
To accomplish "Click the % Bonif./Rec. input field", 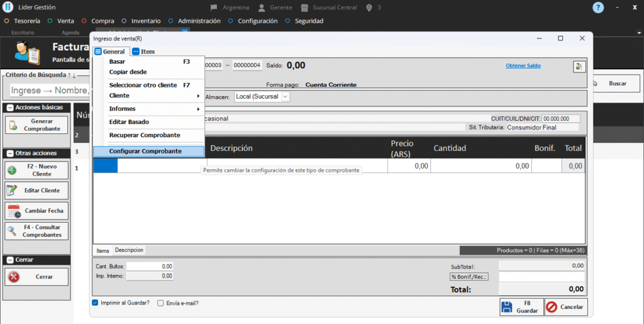I will click(x=541, y=276).
